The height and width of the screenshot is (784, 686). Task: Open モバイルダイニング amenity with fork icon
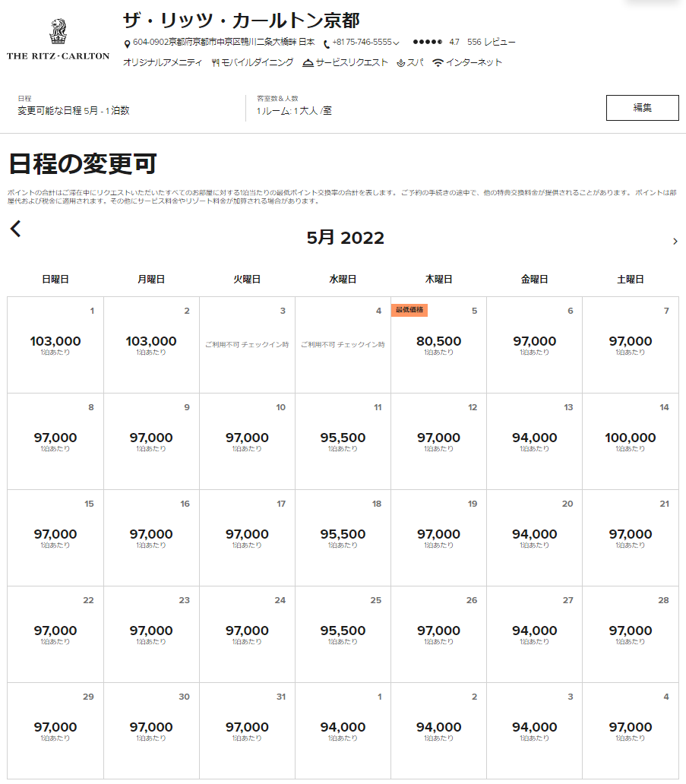click(x=216, y=63)
